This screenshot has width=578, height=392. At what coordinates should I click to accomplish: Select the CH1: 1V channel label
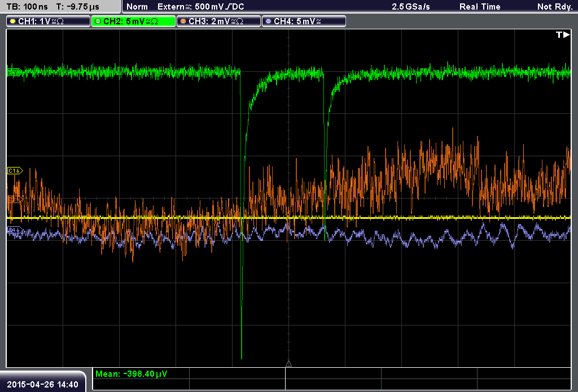[49, 21]
